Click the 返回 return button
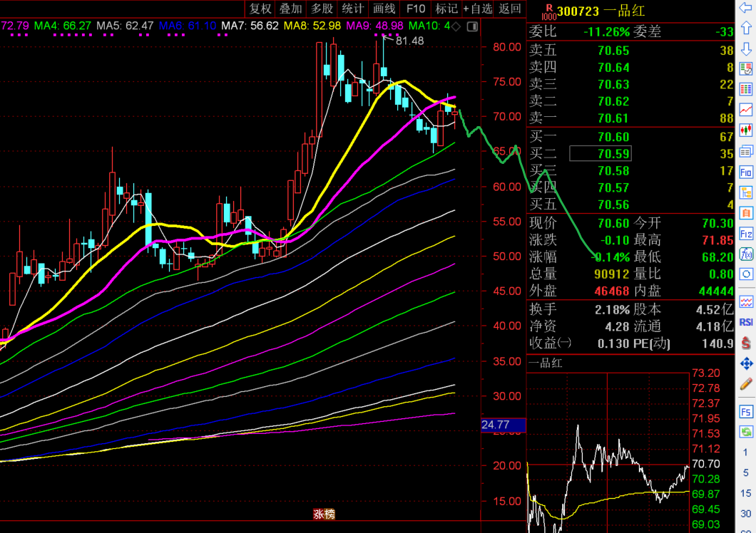The height and width of the screenshot is (533, 756). click(510, 9)
